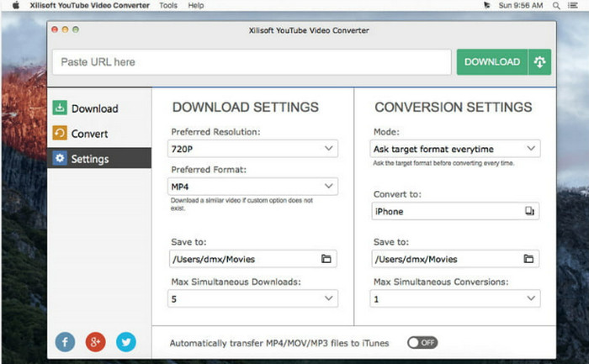This screenshot has width=589, height=364.
Task: Open the Tools menu
Action: (x=168, y=5)
